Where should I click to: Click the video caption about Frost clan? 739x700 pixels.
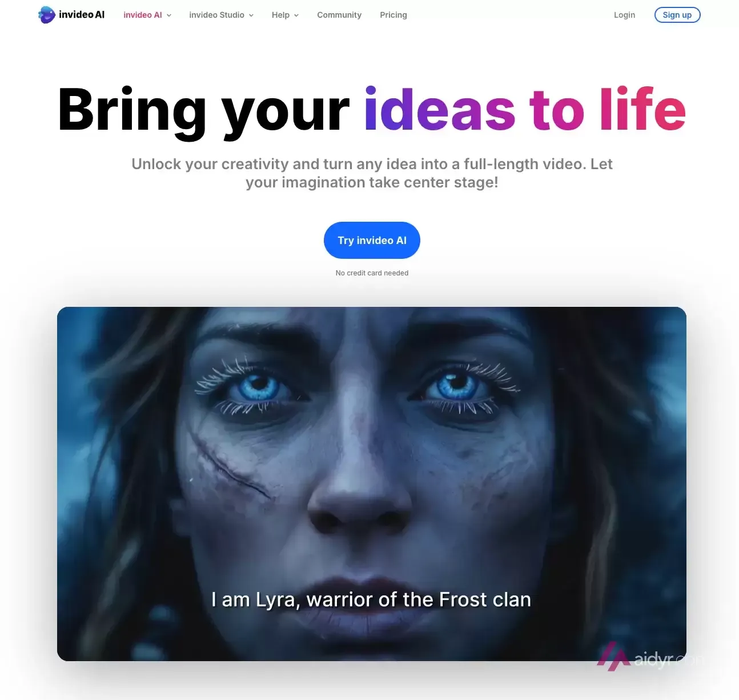(x=371, y=599)
